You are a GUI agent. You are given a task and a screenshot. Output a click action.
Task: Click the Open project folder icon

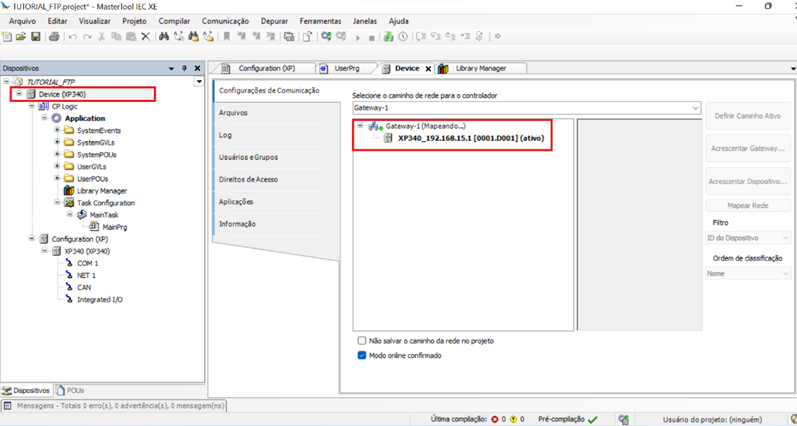(x=22, y=37)
